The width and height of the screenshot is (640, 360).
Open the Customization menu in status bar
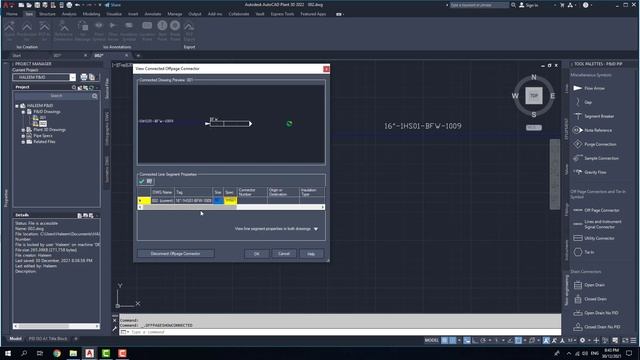633,340
